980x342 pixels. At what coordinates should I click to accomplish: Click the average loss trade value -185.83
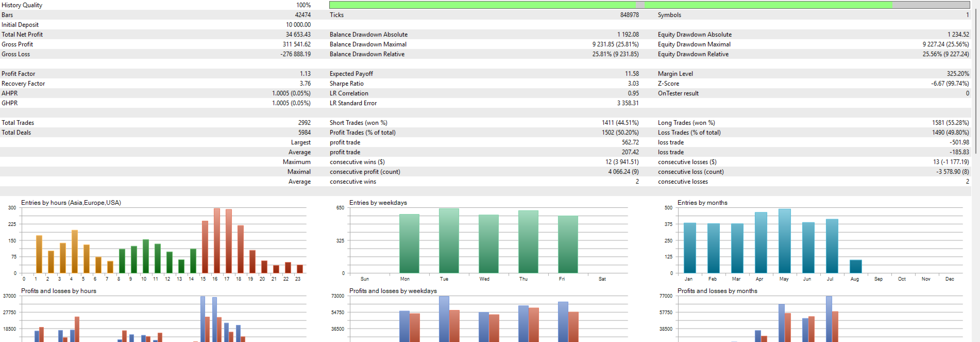point(959,152)
